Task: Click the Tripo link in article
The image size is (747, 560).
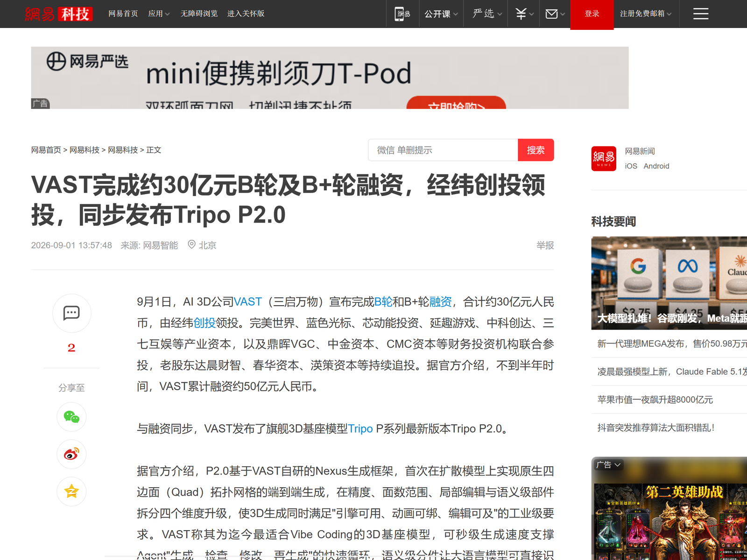Action: (x=360, y=429)
